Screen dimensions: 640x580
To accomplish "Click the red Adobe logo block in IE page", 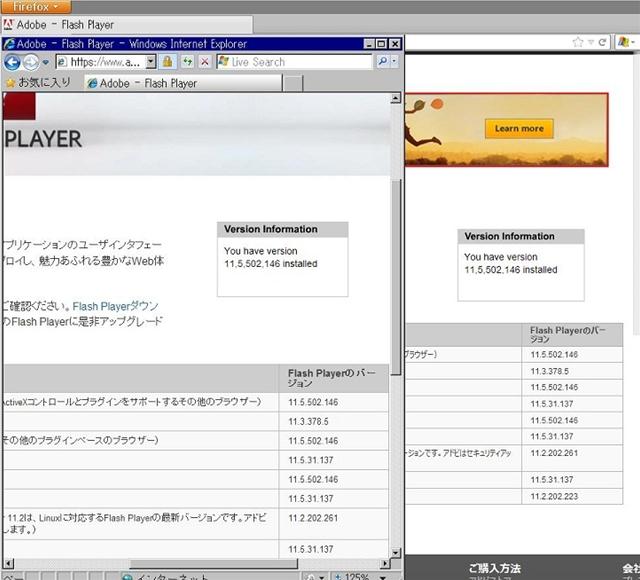I will pos(19,106).
